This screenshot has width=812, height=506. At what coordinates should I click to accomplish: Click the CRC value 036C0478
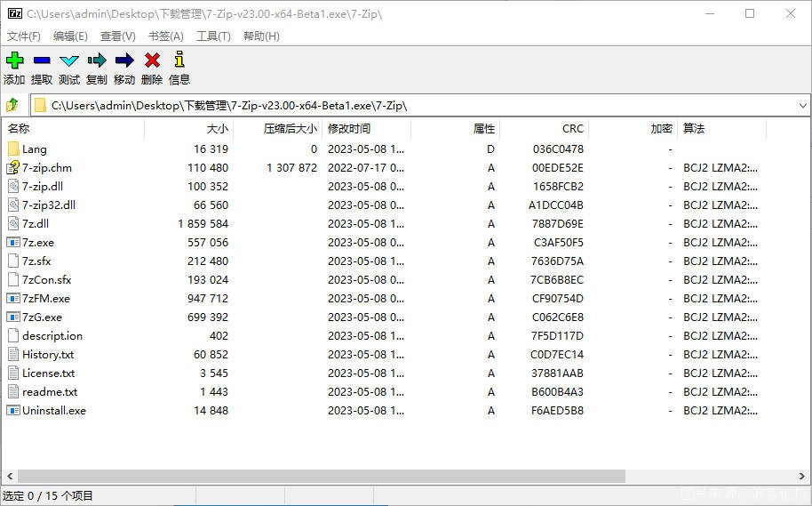(x=558, y=149)
